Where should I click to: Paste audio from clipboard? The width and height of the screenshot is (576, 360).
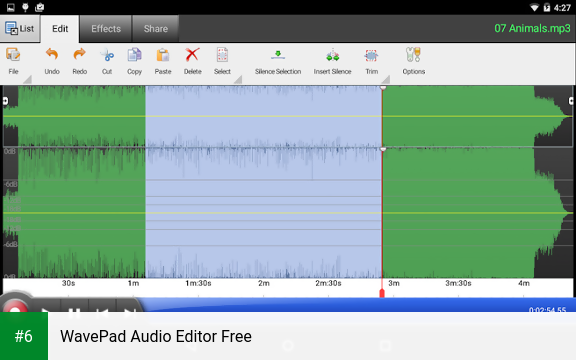pos(163,61)
